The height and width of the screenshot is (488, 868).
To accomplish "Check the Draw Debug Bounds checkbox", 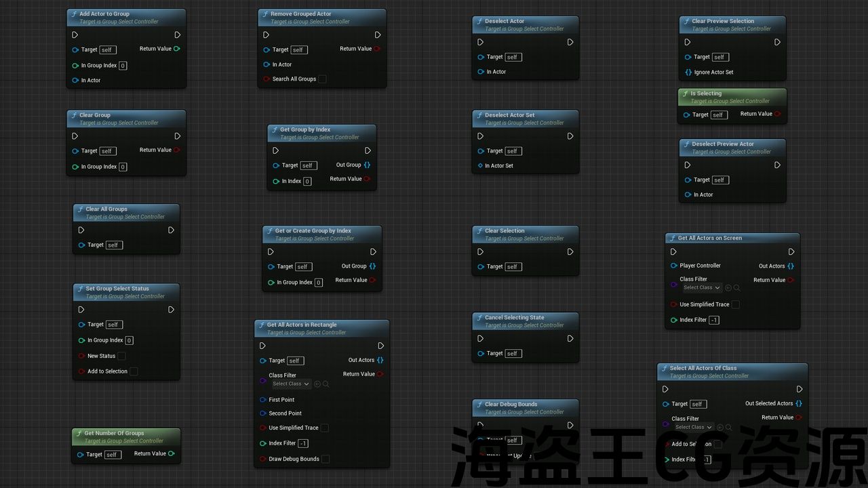I will coord(325,459).
